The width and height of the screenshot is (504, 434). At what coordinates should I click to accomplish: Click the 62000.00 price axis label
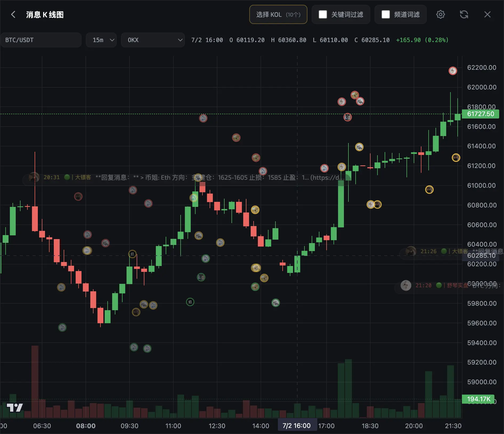[482, 87]
